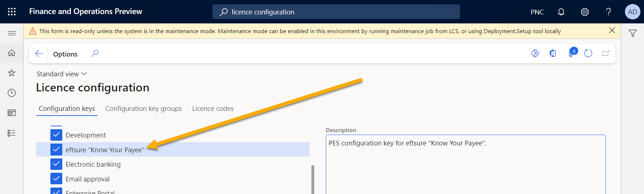Click Finance and Operations Preview title
The width and height of the screenshot is (644, 194).
click(x=86, y=12)
